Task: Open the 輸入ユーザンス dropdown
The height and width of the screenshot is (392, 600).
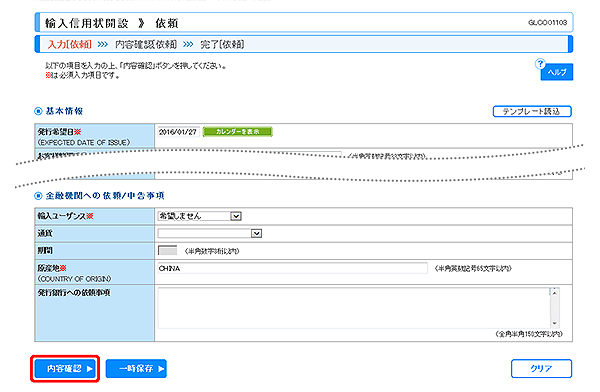Action: tap(199, 216)
